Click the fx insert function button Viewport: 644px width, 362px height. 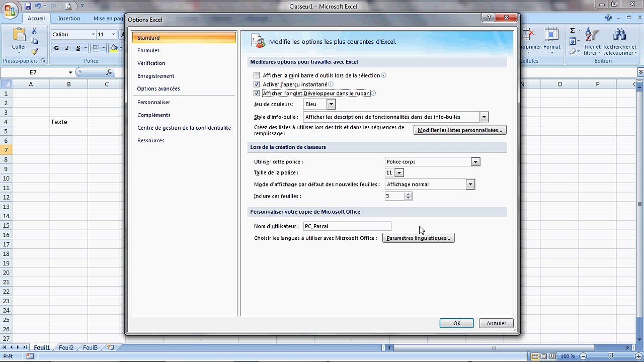[109, 72]
